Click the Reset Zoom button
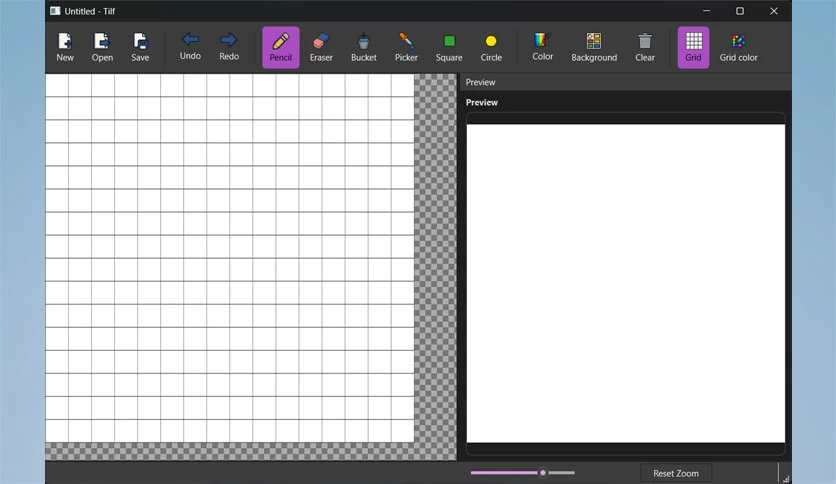This screenshot has width=836, height=484. [676, 473]
